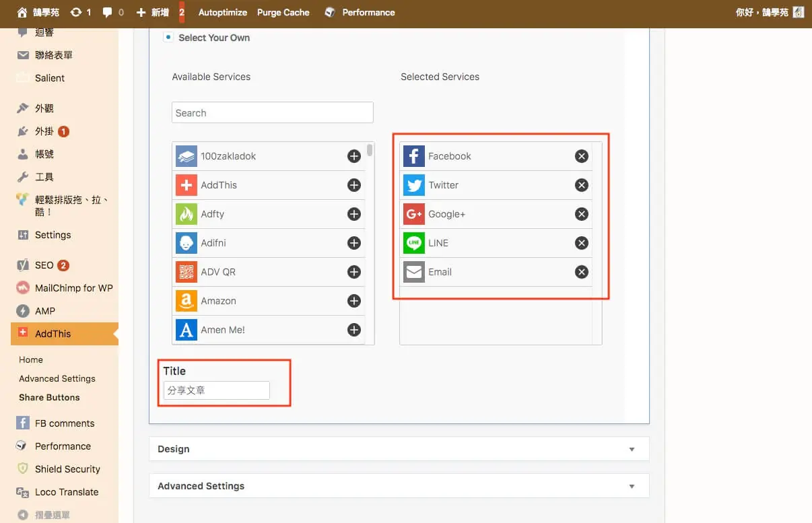Screen dimensions: 812x523
Task: Add the Adfty service
Action: coord(354,214)
